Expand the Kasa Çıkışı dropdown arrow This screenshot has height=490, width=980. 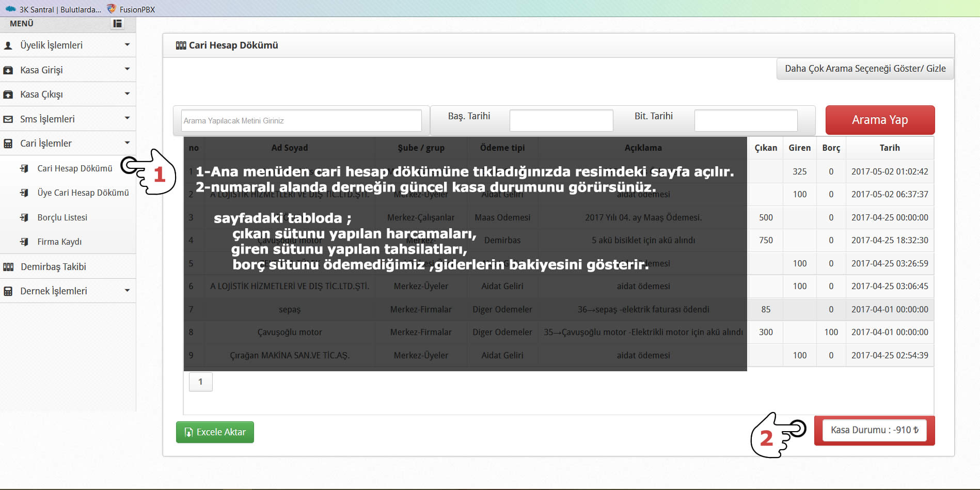click(127, 94)
